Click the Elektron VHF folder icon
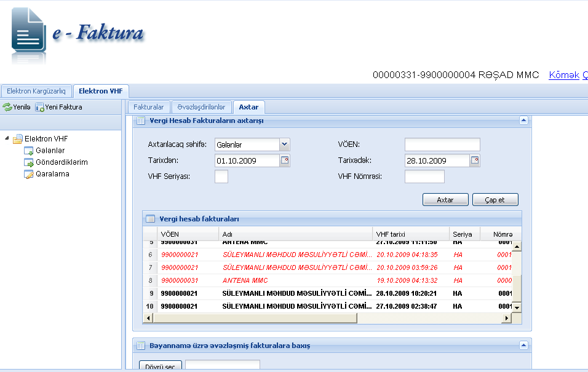The image size is (588, 372). click(18, 139)
